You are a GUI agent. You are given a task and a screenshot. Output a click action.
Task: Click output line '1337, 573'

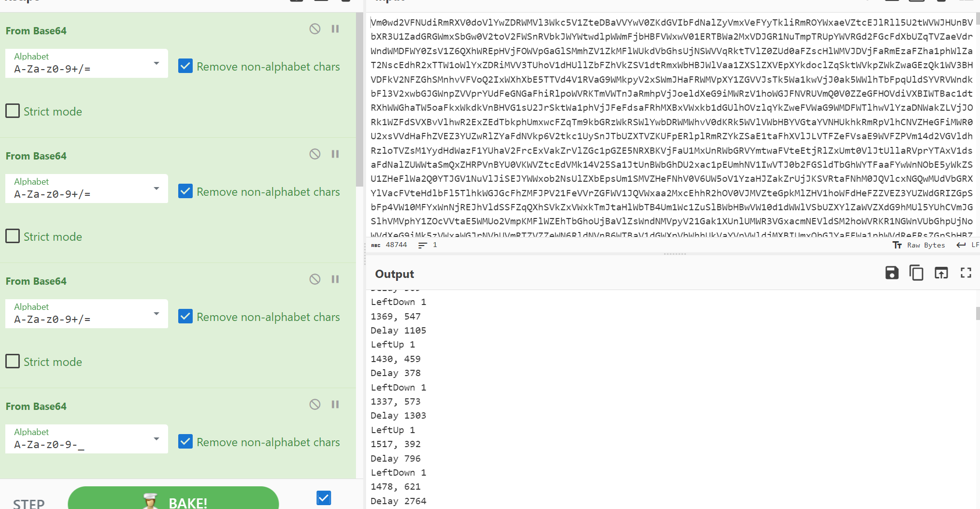click(x=396, y=402)
